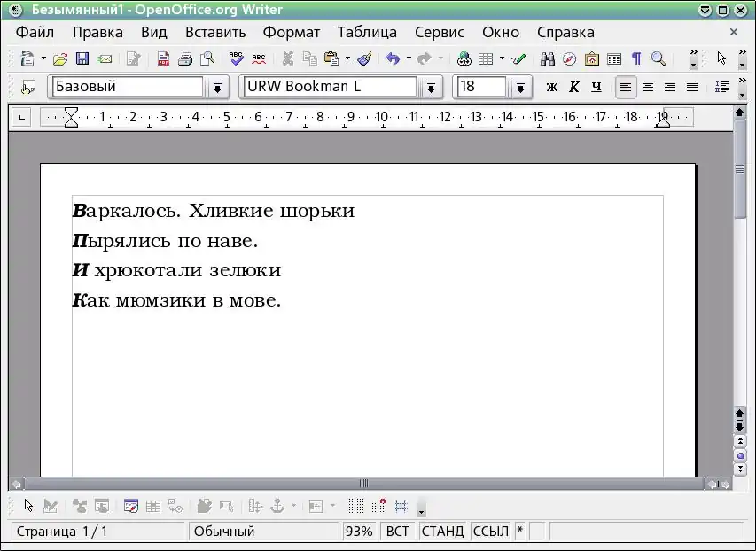Viewport: 756px width, 551px height.
Task: Click the Save document floppy disk icon
Action: pyautogui.click(x=82, y=59)
